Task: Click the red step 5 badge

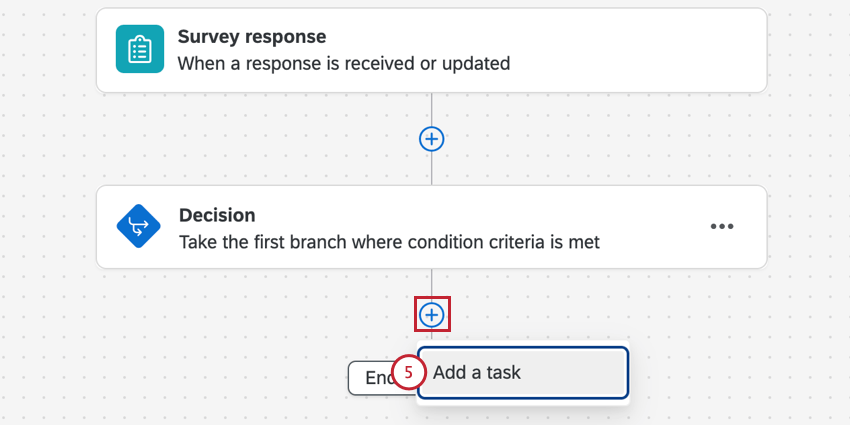Action: pyautogui.click(x=408, y=373)
